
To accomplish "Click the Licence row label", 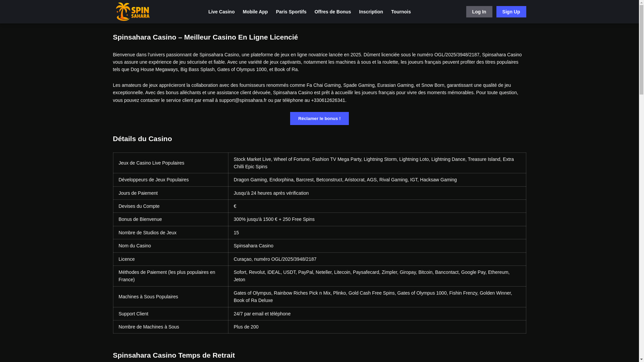I will coord(171,259).
